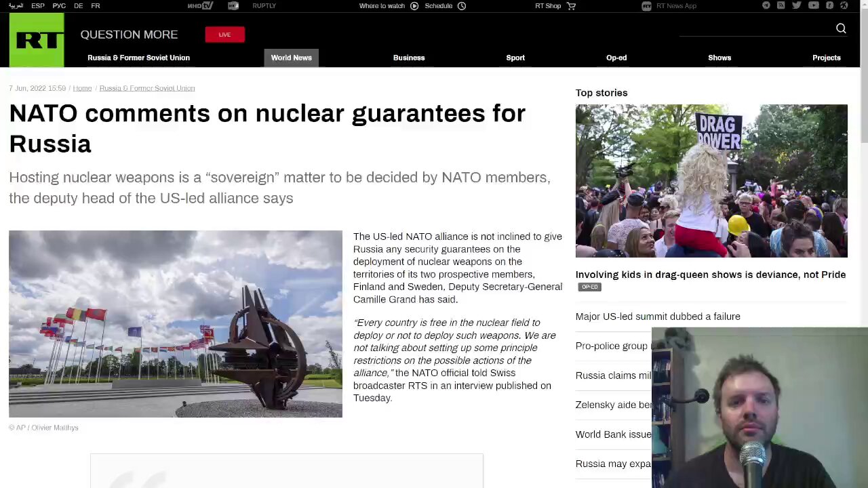
Task: Switch to FR language edition
Action: coord(96,5)
